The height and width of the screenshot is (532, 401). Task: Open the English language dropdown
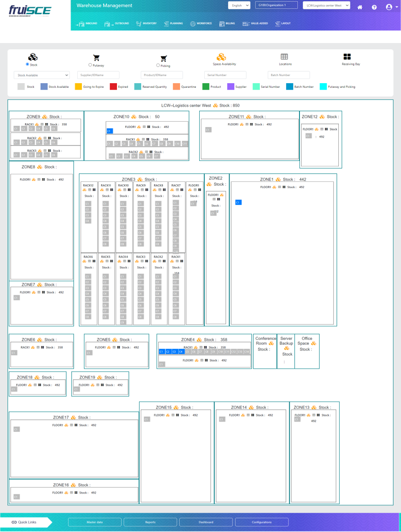[x=239, y=6]
